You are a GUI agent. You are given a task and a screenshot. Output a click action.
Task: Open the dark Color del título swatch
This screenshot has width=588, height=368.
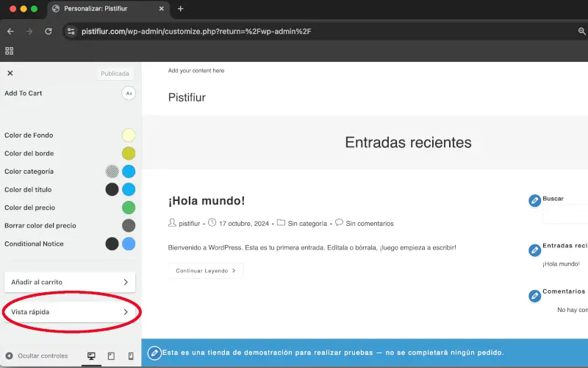pyautogui.click(x=112, y=190)
